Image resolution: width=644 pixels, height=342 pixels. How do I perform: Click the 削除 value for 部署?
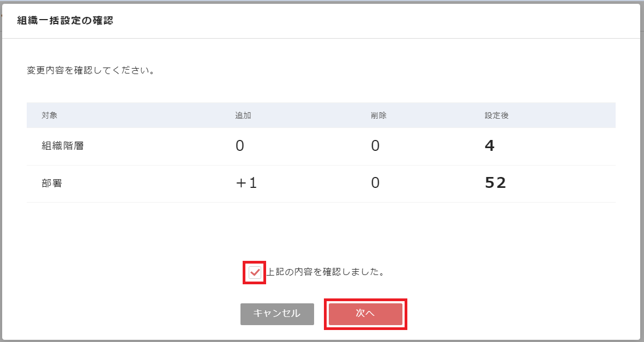pos(375,184)
